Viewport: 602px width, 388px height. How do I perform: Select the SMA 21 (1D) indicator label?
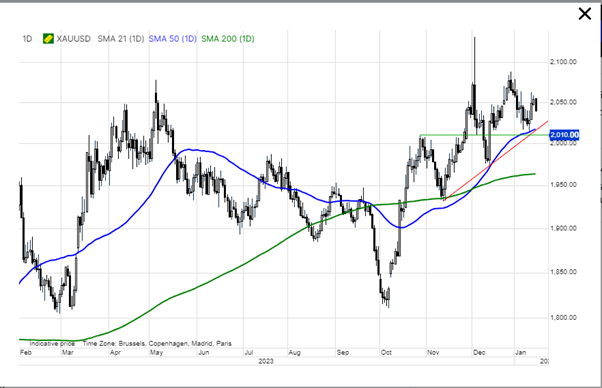click(121, 39)
